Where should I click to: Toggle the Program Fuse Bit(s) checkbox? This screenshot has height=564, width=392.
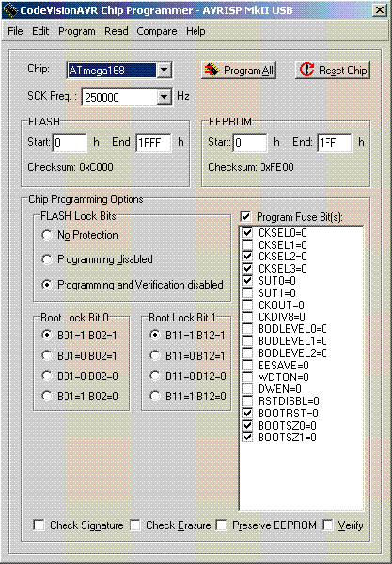245,217
